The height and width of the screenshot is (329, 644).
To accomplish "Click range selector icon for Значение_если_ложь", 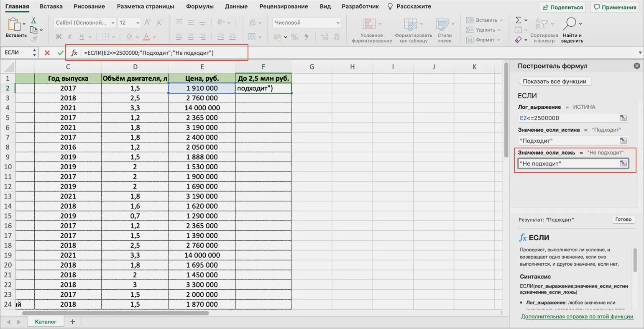I will pyautogui.click(x=624, y=163).
